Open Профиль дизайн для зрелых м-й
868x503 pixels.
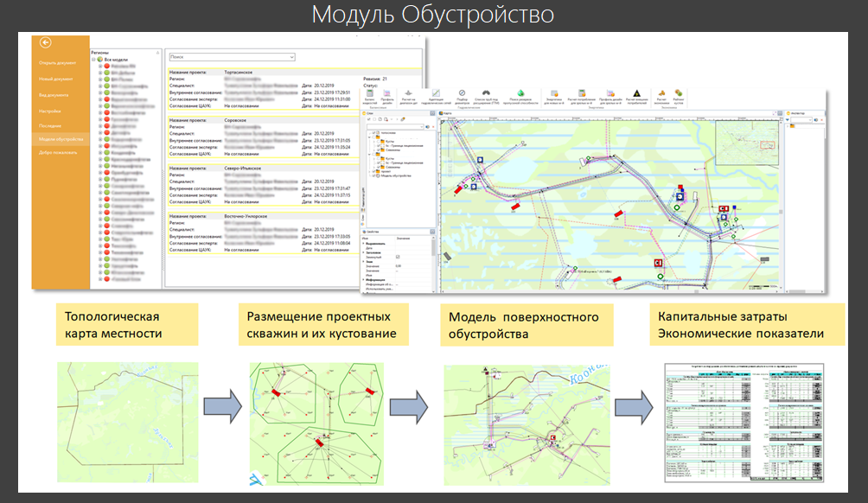point(610,98)
